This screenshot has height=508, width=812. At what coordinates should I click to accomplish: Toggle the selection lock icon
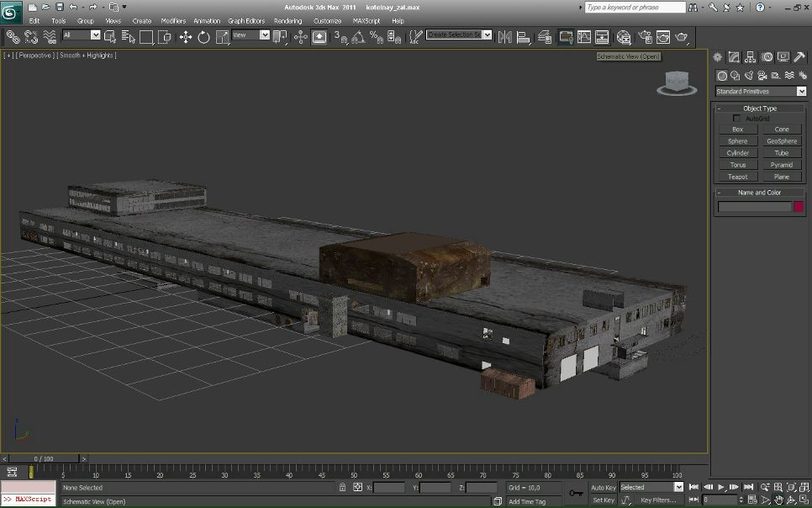pos(342,487)
